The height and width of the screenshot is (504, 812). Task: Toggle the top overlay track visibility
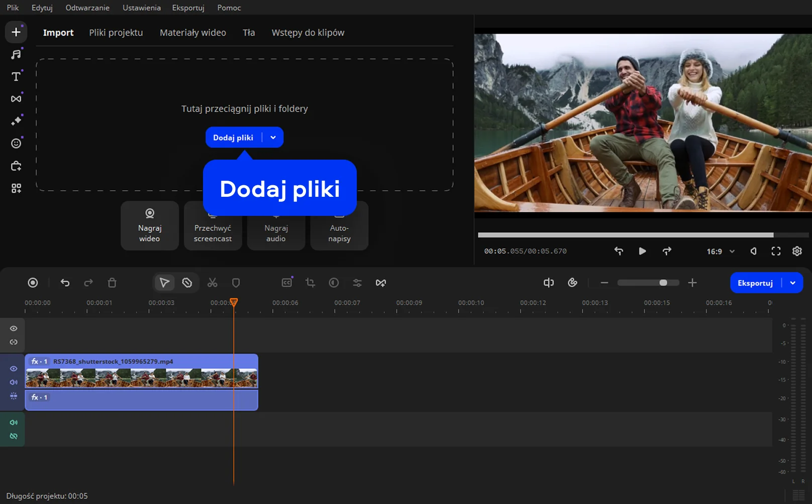click(14, 328)
